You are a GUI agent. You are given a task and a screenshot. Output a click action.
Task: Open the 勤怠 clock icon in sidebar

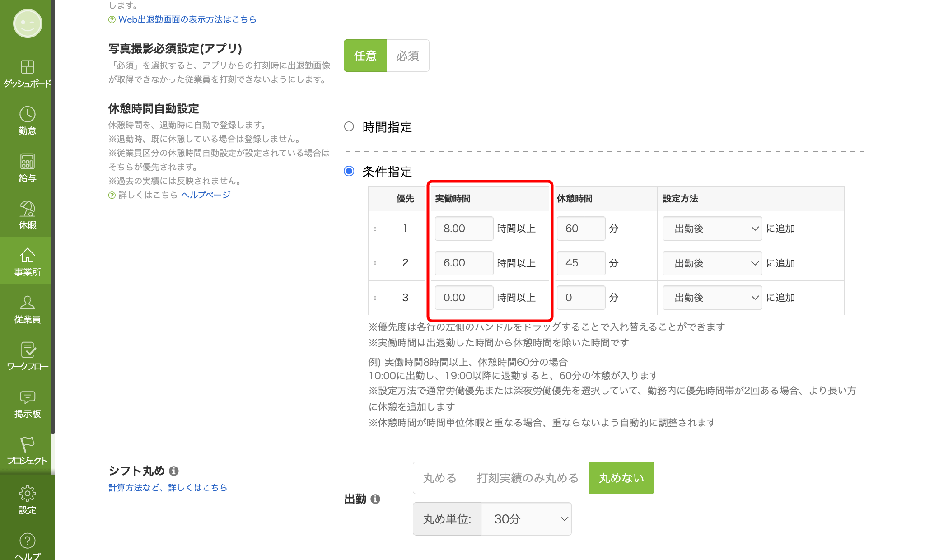[27, 115]
